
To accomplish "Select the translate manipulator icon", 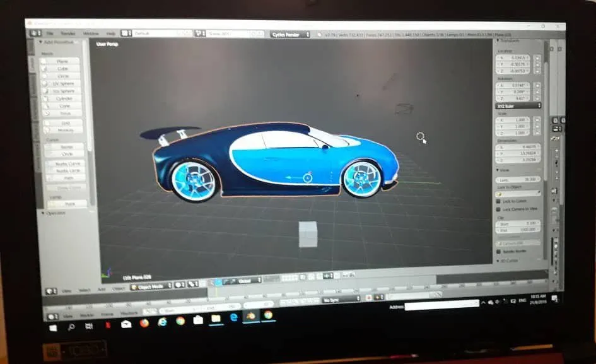I will point(218,282).
